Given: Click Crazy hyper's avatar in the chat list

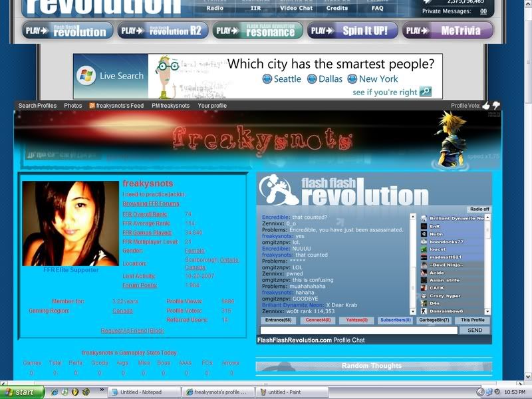Looking at the screenshot, I should point(424,296).
